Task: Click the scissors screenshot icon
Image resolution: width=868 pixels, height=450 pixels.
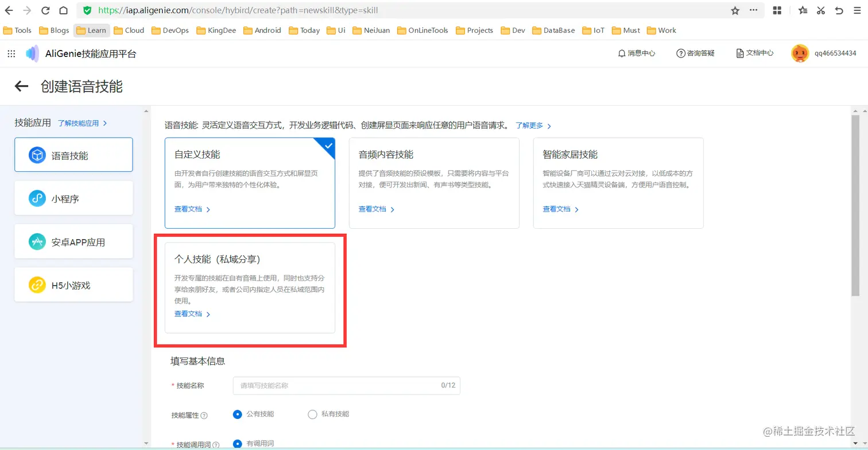Action: pyautogui.click(x=821, y=10)
